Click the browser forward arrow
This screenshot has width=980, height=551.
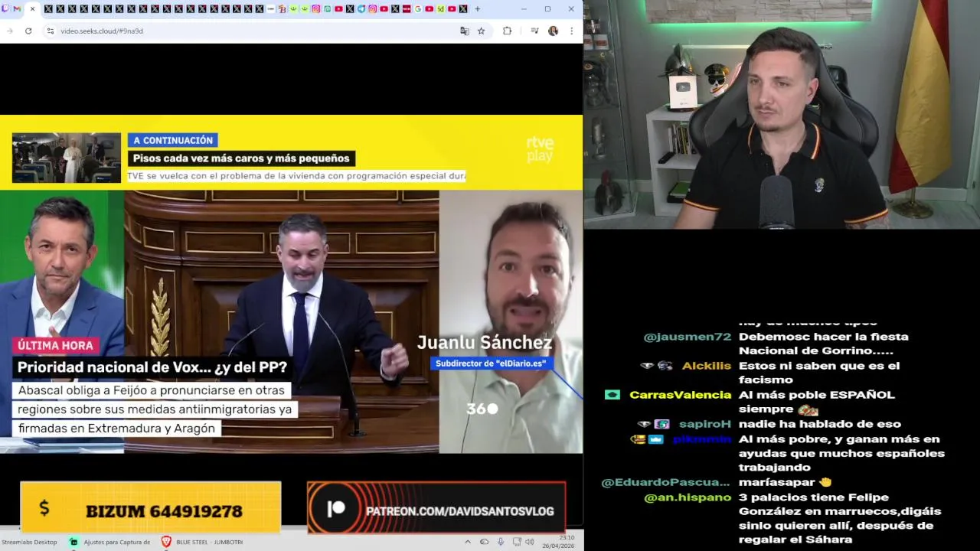coord(10,31)
